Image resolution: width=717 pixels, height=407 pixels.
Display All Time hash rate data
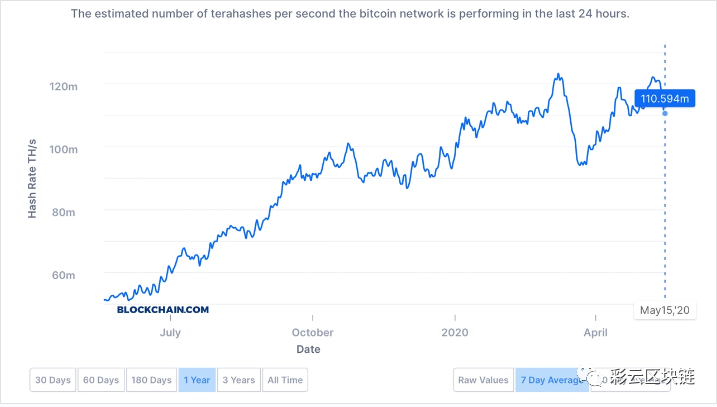[x=285, y=380]
